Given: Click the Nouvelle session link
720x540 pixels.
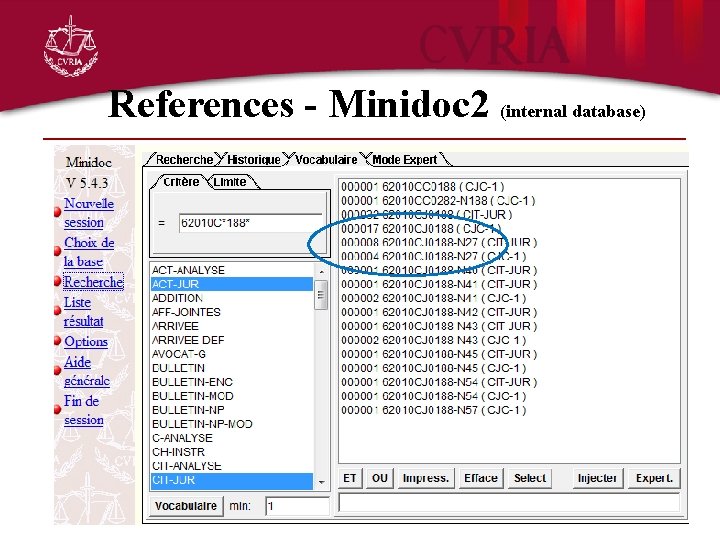Looking at the screenshot, I should 89,213.
